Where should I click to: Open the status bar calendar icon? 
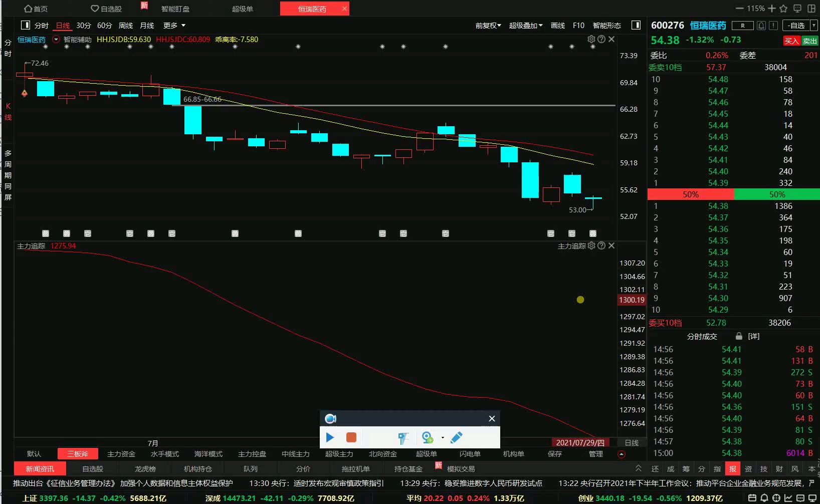click(752, 498)
